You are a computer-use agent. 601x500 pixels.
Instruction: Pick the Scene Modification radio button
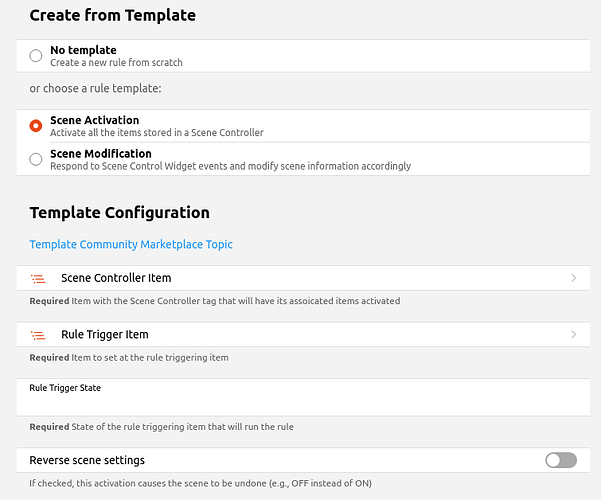pyautogui.click(x=36, y=159)
